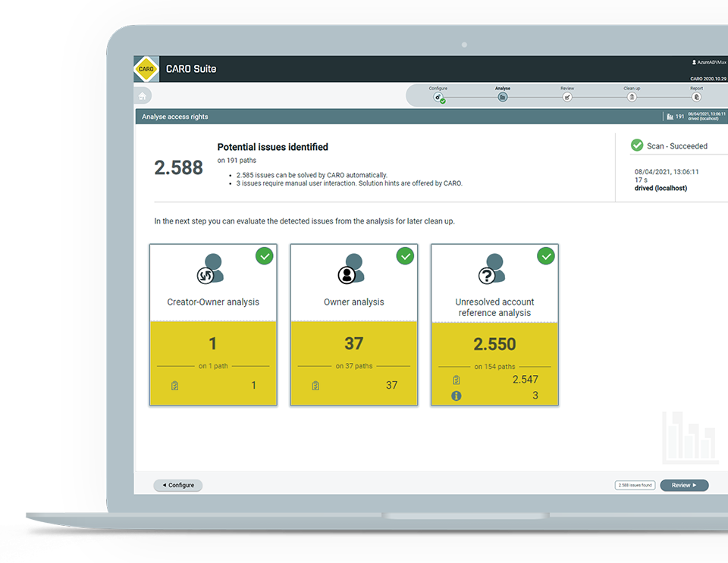Image resolution: width=728 pixels, height=563 pixels.
Task: Open the Clean up step icon
Action: pyautogui.click(x=632, y=98)
